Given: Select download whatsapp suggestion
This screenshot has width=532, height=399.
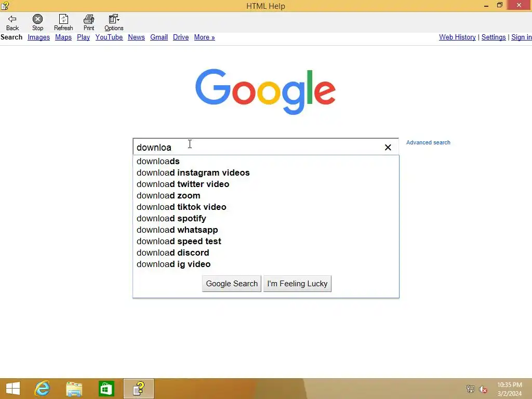Looking at the screenshot, I should 266,230.
